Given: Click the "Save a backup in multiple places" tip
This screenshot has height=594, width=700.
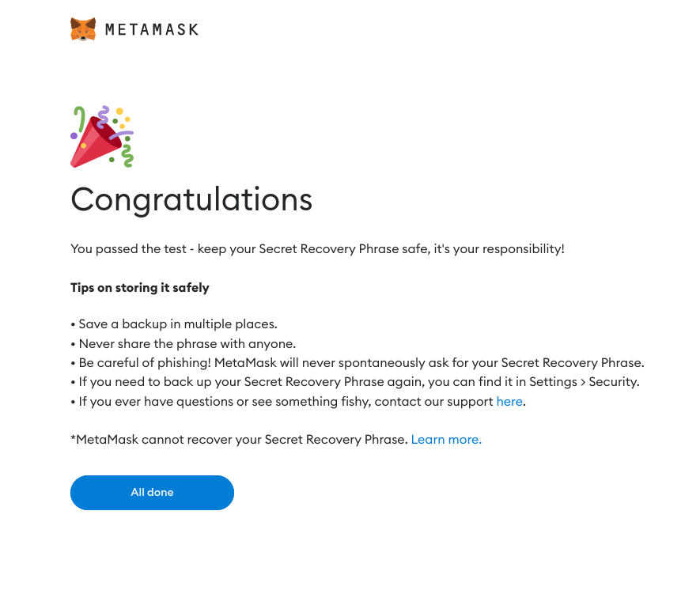Looking at the screenshot, I should pyautogui.click(x=178, y=324).
